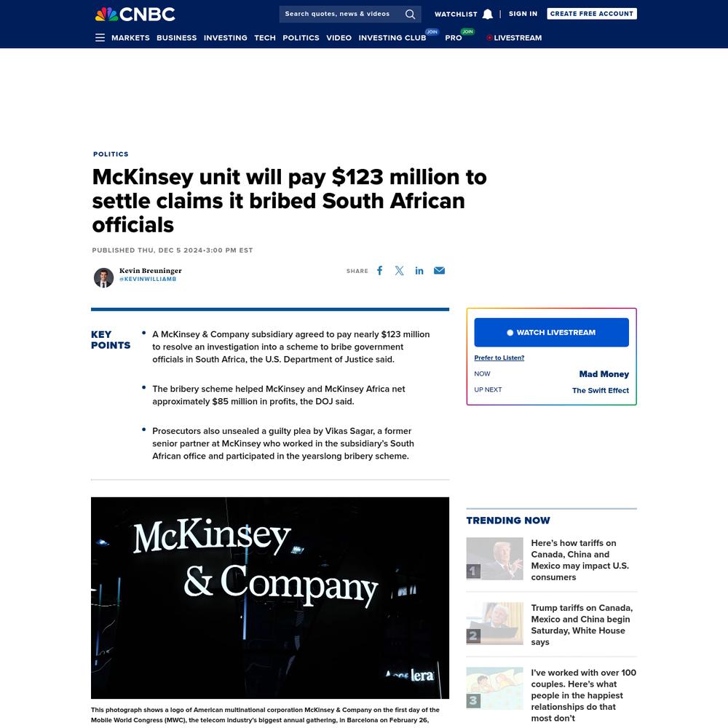Screen dimensions: 728x728
Task: Open the @KEVINWILLIAMB handle link
Action: pos(148,279)
